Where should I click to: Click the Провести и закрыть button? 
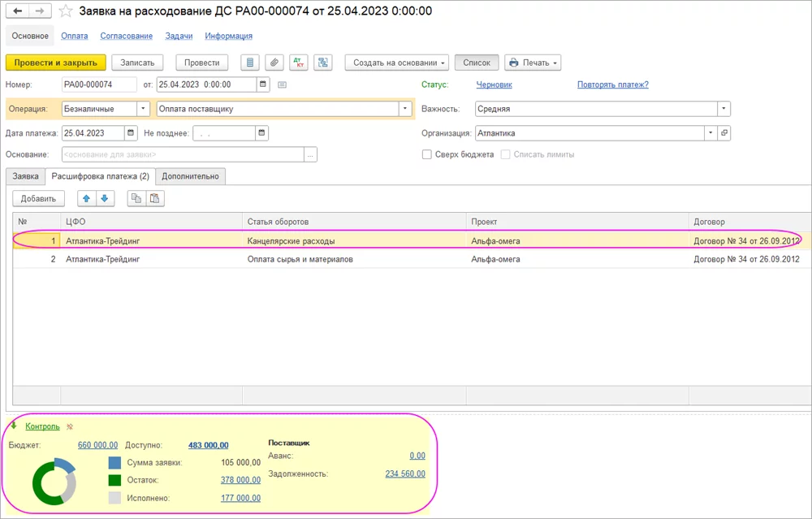[x=56, y=63]
